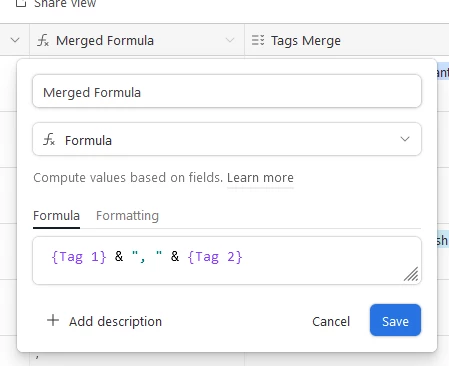This screenshot has height=366, width=449.
Task: Click the formula fx icon in Merged Formula header
Action: pyautogui.click(x=43, y=40)
